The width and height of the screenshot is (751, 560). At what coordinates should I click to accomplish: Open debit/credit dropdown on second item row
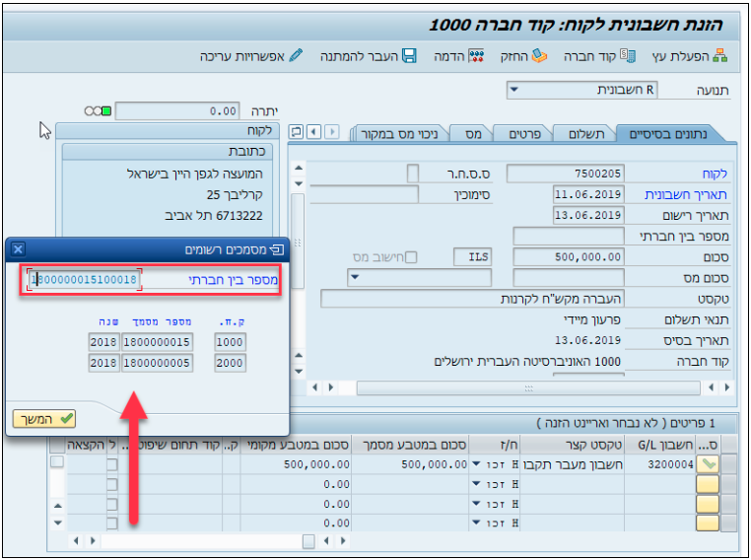click(476, 484)
